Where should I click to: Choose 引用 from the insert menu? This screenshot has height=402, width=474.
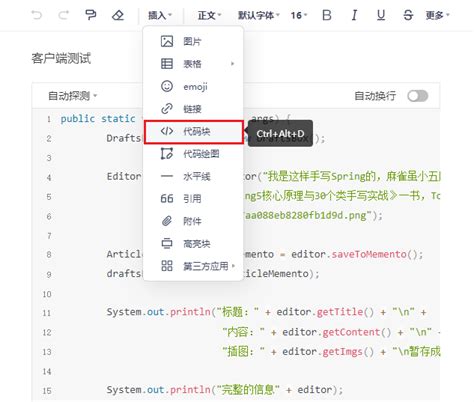click(193, 199)
